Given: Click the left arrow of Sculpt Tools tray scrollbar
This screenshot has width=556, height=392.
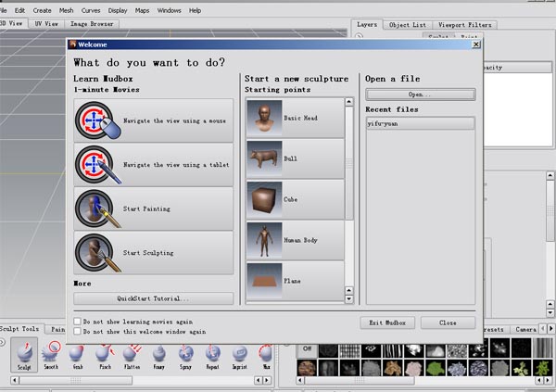Looking at the screenshot, I should pos(15,380).
